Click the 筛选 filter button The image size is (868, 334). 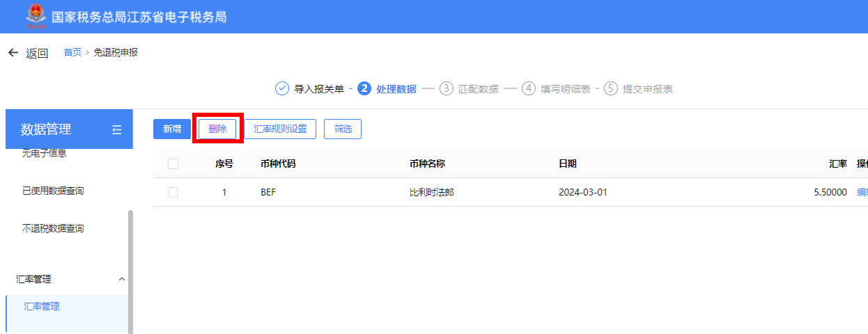point(343,129)
